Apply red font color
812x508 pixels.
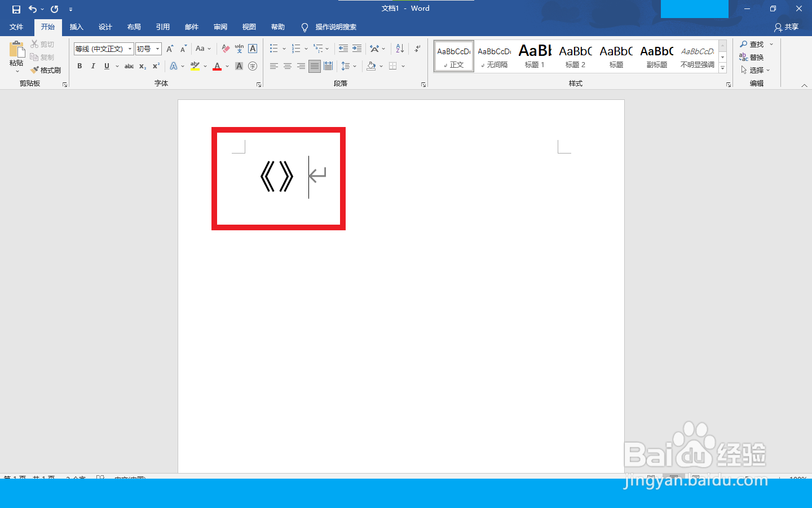217,66
